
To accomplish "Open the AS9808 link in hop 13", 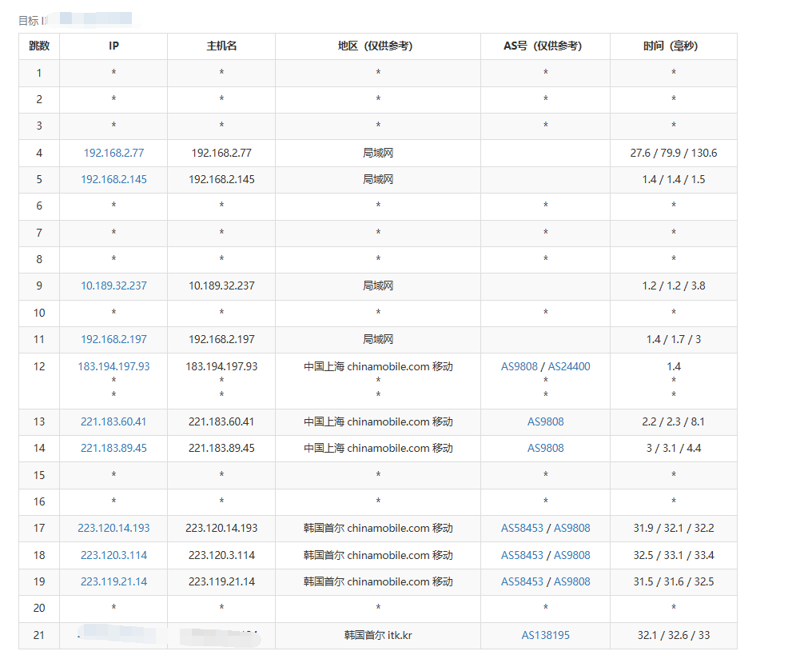I will pos(545,421).
